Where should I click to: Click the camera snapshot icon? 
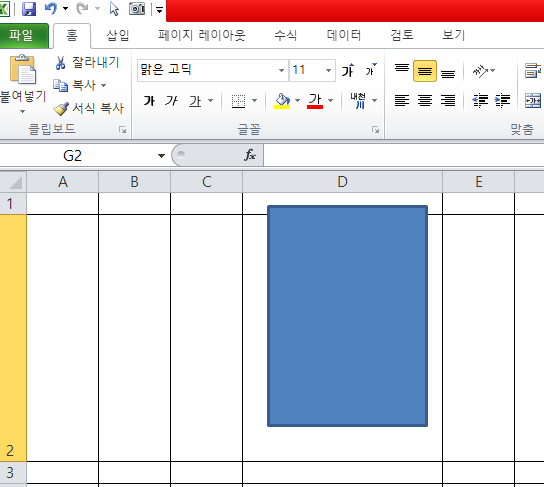coord(137,9)
